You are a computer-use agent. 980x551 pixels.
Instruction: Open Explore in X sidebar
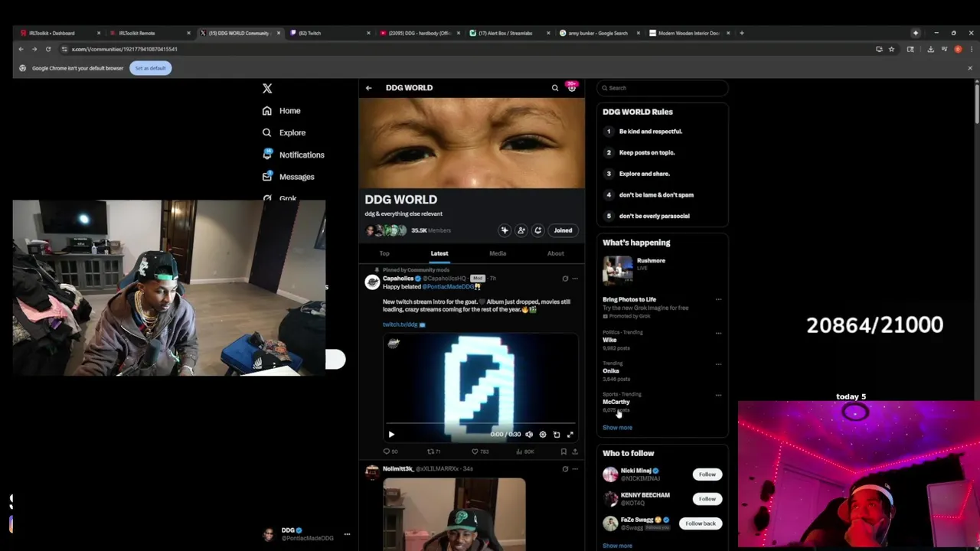click(x=284, y=132)
